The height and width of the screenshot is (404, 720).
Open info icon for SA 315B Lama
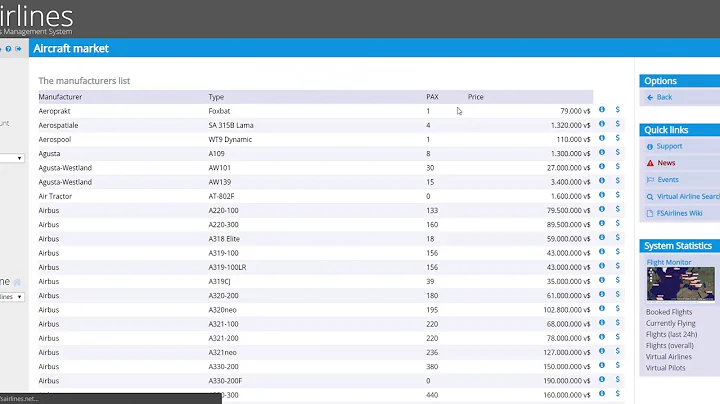pyautogui.click(x=602, y=124)
